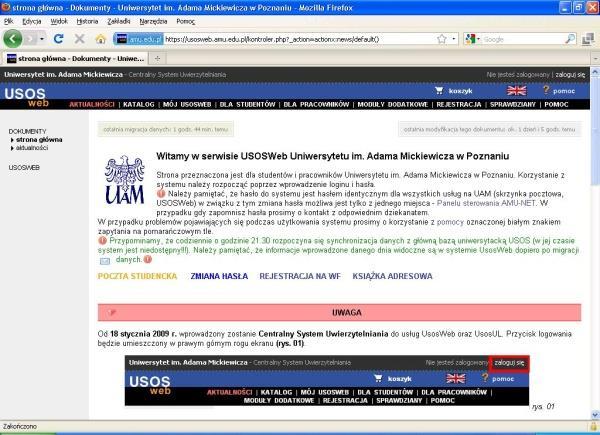Open the KATALOG navigation item
Screen dimensions: 600x435
(x=139, y=104)
